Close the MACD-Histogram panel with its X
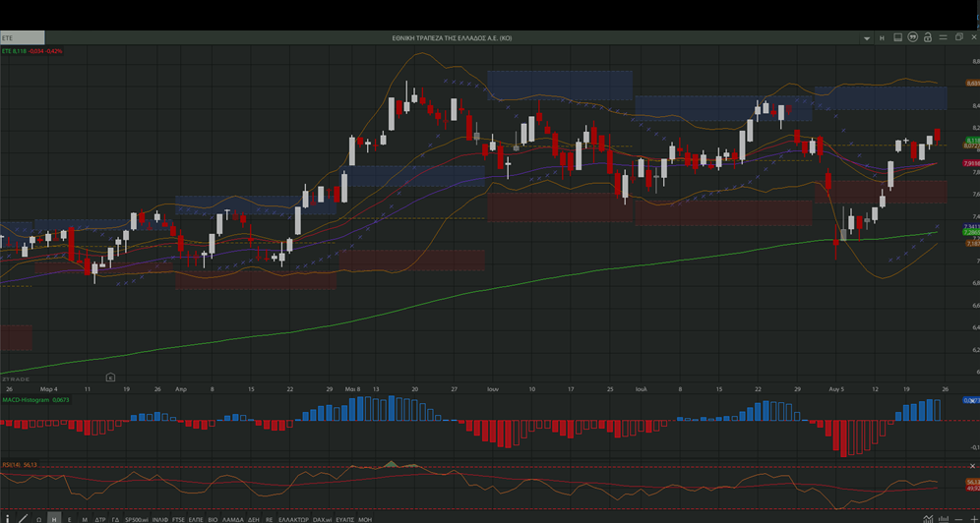This screenshot has width=980, height=523. tap(972, 399)
